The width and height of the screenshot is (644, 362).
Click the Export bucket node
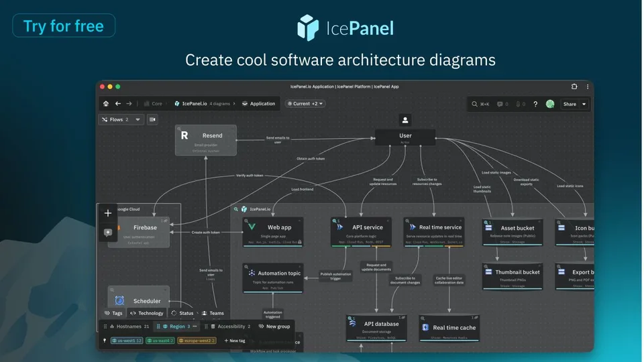coord(575,276)
